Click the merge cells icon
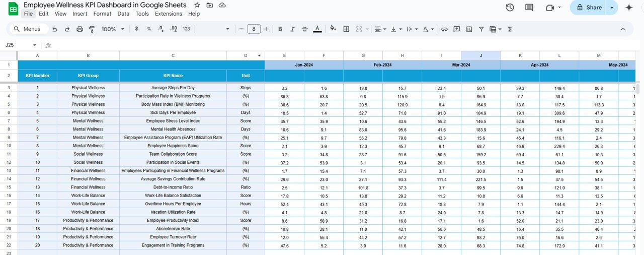Image resolution: width=644 pixels, height=255 pixels. (x=359, y=29)
